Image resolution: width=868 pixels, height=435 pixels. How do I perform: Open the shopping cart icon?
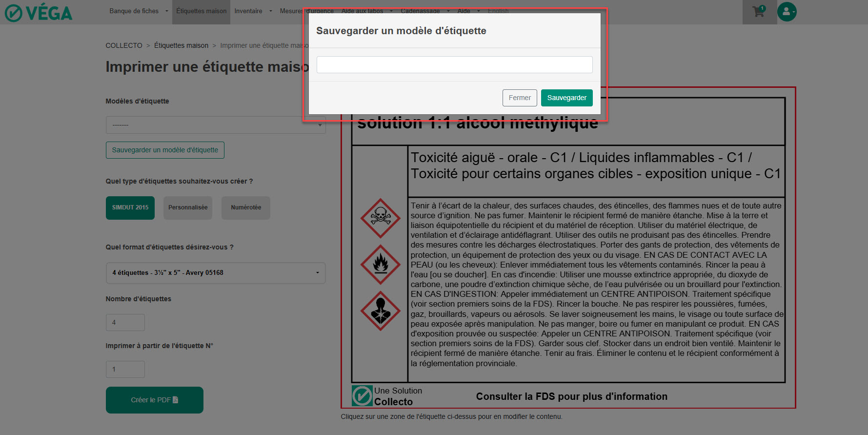point(759,12)
